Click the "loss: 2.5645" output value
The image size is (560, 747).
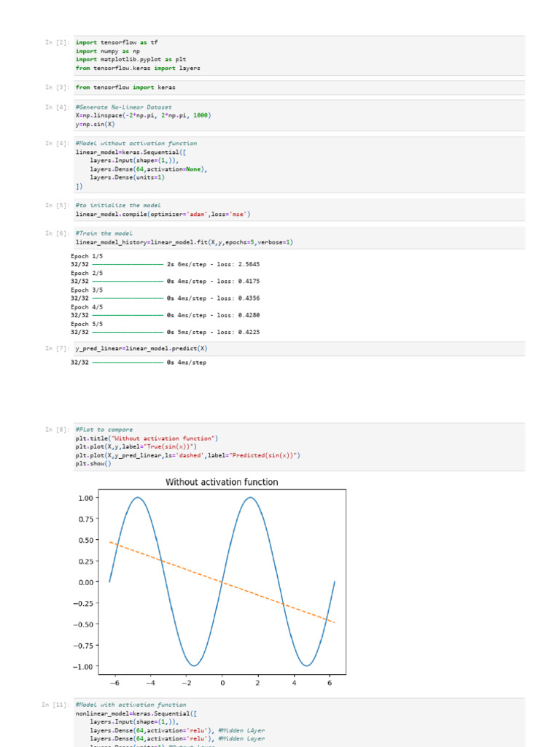[238, 264]
